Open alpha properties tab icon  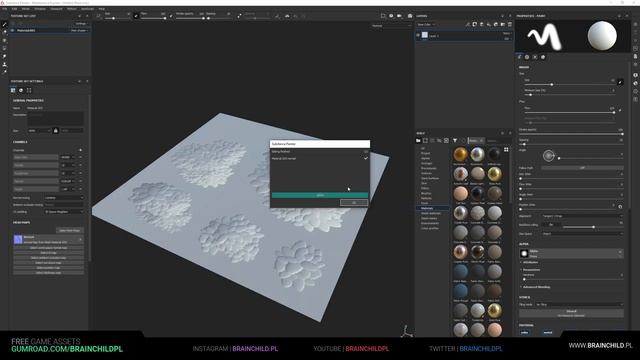[x=527, y=57]
